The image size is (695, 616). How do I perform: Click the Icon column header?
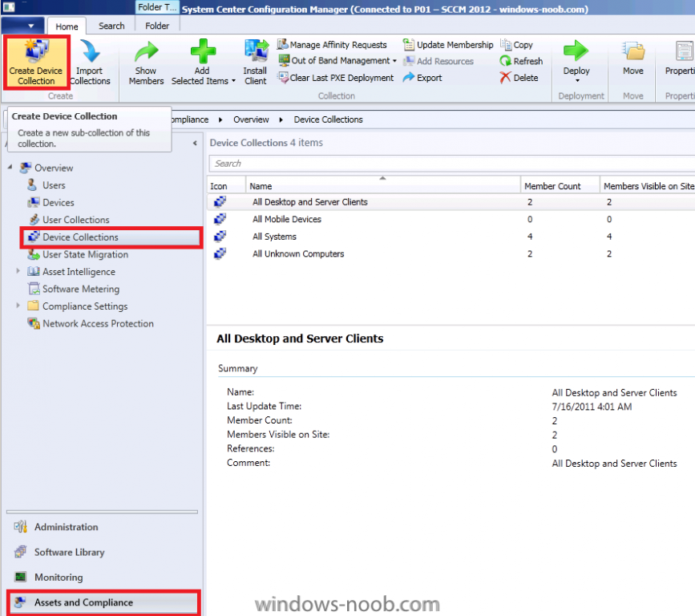pos(227,186)
